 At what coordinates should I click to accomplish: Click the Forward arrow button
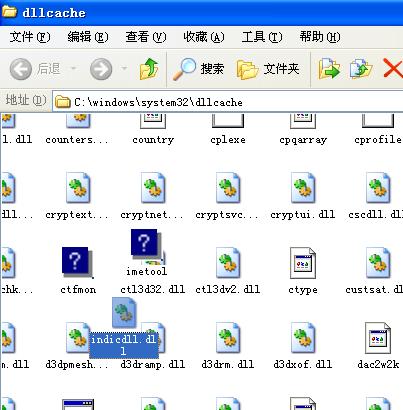pyautogui.click(x=101, y=69)
